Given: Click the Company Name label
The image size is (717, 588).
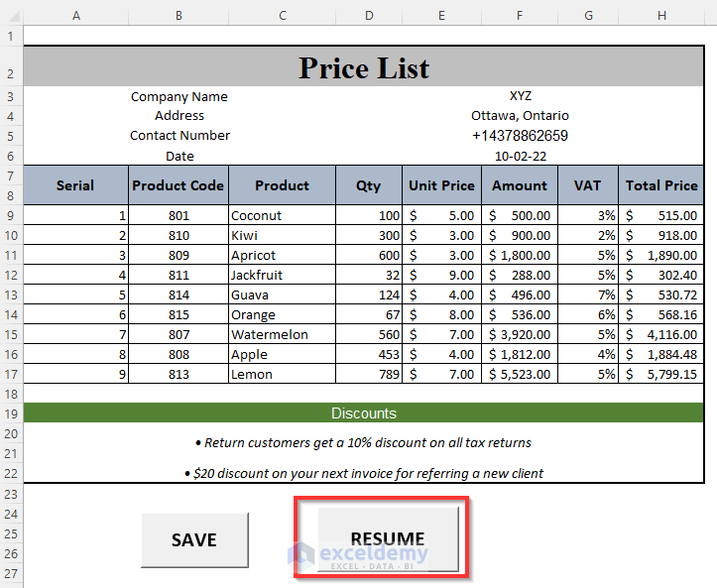Looking at the screenshot, I should point(179,97).
